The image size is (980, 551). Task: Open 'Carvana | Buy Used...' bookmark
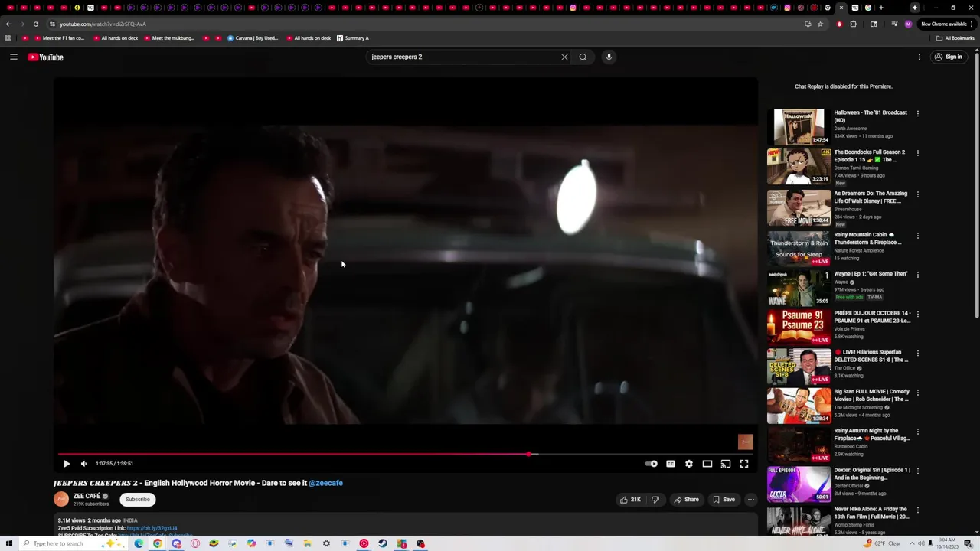click(253, 38)
